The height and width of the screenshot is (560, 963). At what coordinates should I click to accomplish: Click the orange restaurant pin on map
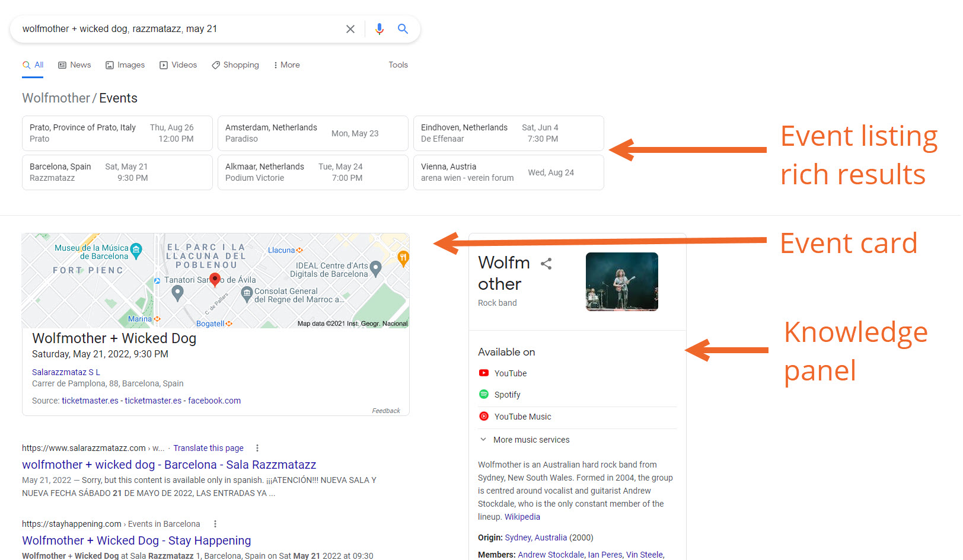(403, 258)
